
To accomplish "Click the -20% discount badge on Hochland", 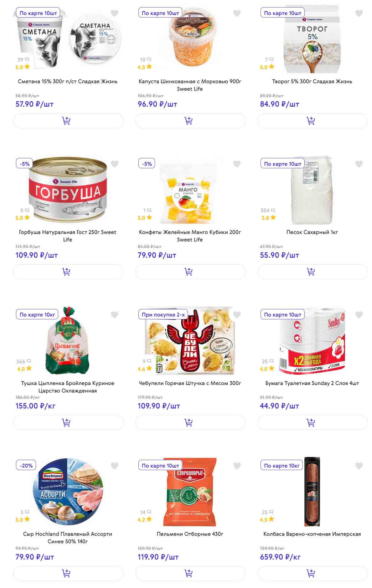I will (x=26, y=465).
